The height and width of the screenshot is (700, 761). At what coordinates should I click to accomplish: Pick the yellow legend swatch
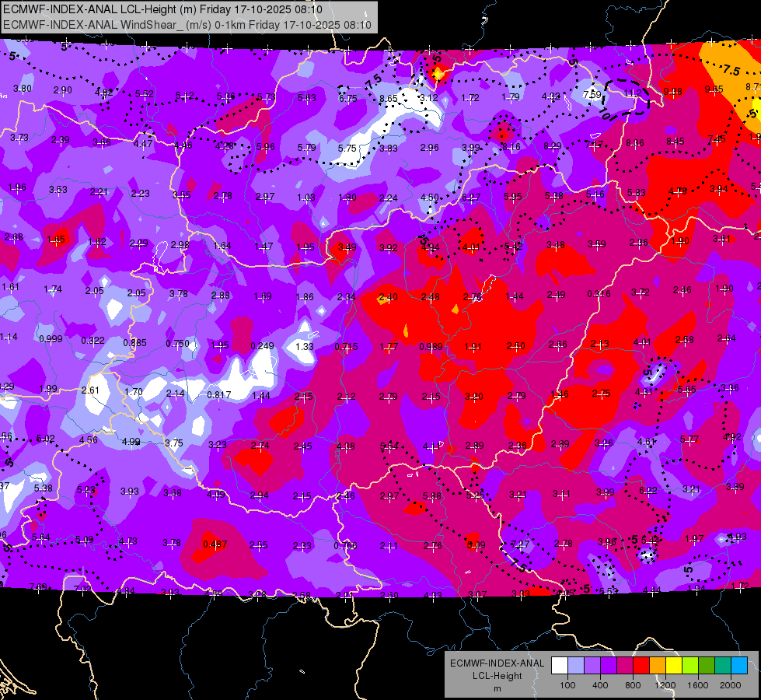point(674,665)
